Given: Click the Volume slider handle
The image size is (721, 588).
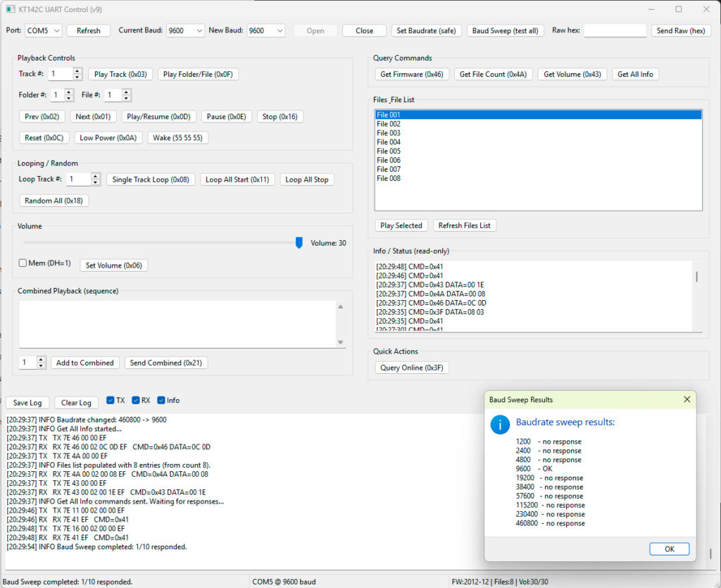Looking at the screenshot, I should click(299, 243).
